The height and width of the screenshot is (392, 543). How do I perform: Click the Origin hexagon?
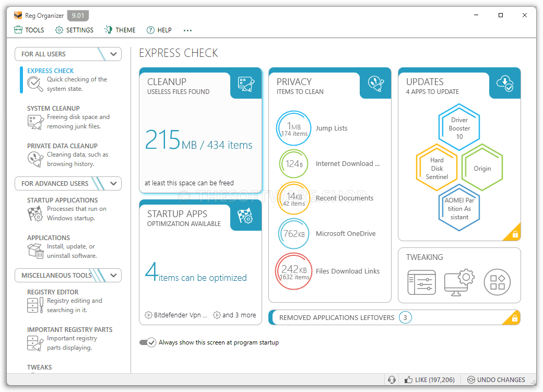482,168
